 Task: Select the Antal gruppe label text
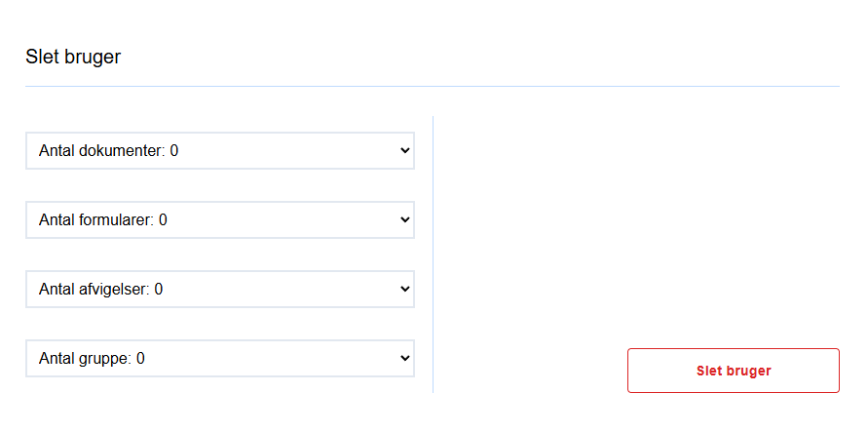(86, 358)
